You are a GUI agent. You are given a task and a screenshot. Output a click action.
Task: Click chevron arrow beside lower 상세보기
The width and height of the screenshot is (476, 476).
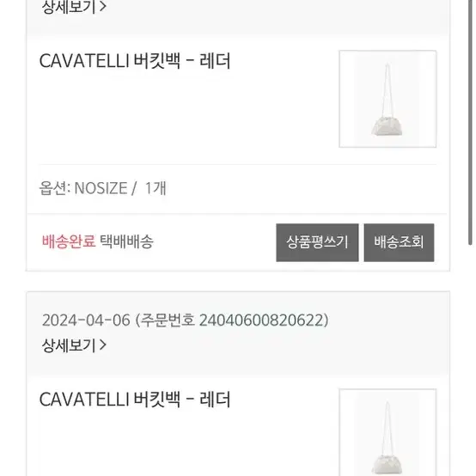103,345
